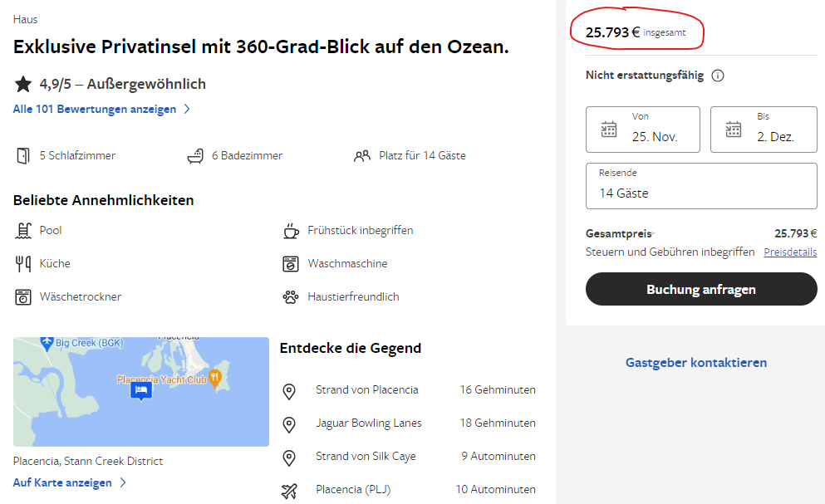Open the Reisende 14 Gäste selector
825x504 pixels.
(x=701, y=186)
